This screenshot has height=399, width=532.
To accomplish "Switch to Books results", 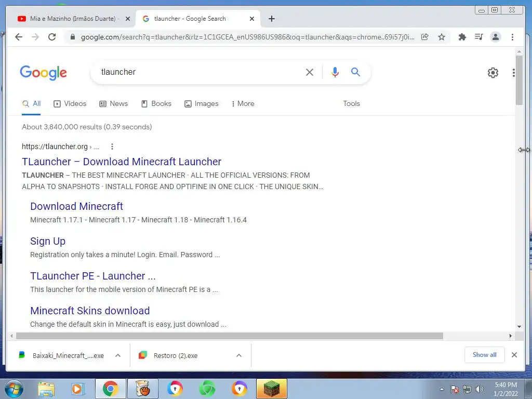I will pyautogui.click(x=156, y=104).
